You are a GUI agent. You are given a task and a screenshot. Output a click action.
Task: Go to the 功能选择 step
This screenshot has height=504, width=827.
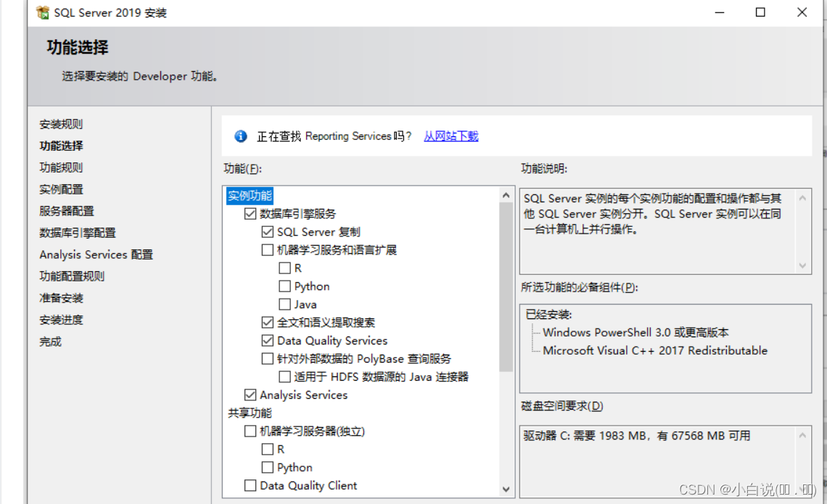pos(61,146)
